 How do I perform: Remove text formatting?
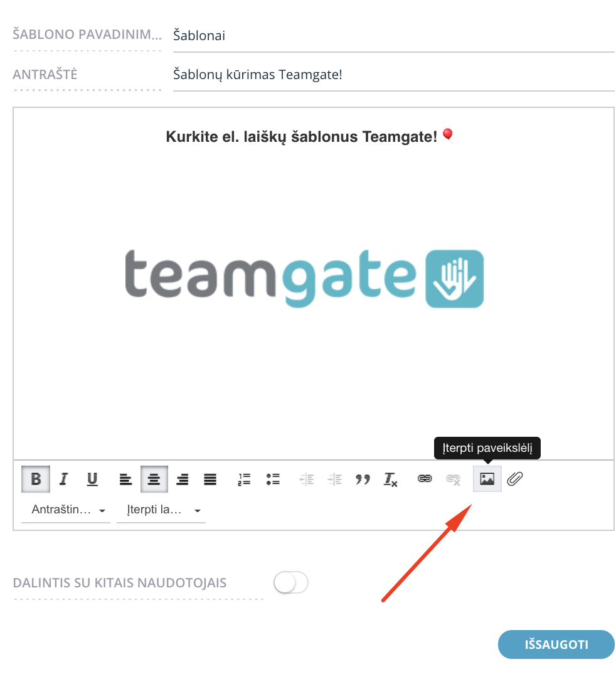[x=390, y=479]
